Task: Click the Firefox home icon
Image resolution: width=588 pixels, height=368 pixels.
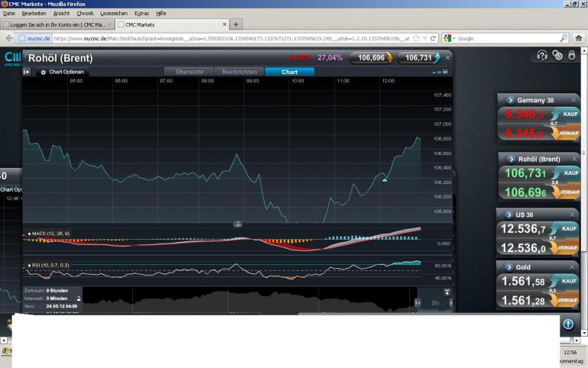Action: 579,38
